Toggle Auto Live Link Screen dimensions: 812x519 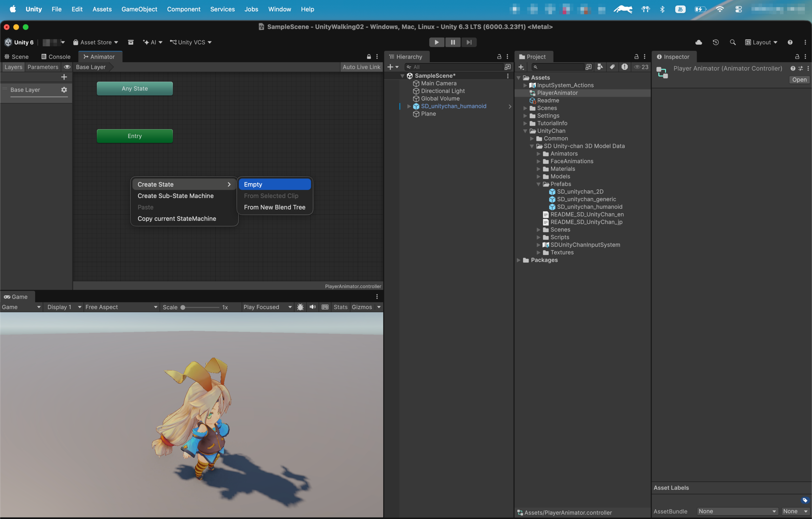click(x=361, y=67)
